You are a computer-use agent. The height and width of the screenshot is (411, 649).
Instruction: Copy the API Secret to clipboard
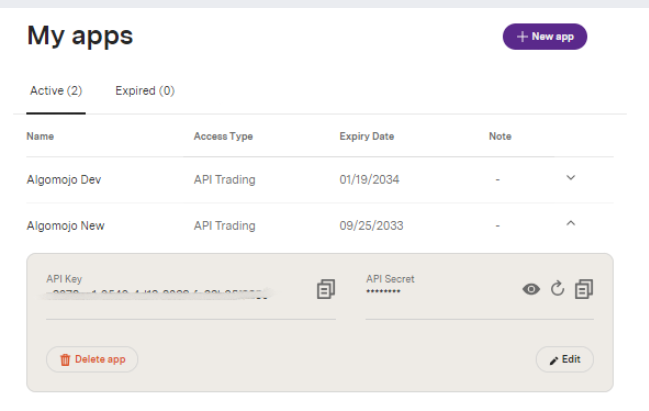point(585,289)
